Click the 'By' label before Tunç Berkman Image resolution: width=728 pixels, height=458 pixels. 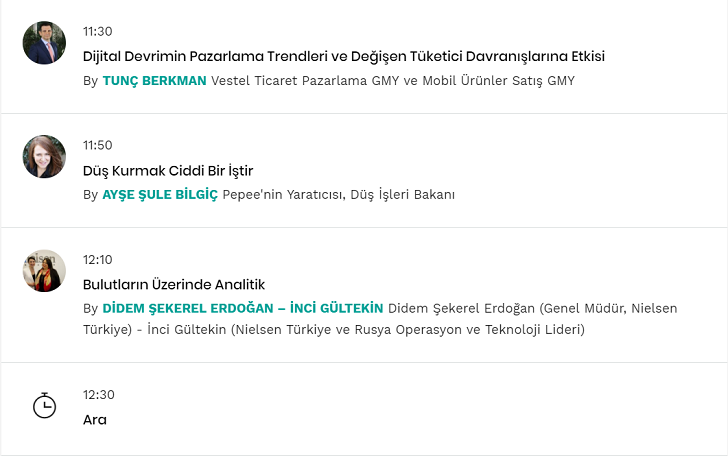(90, 81)
